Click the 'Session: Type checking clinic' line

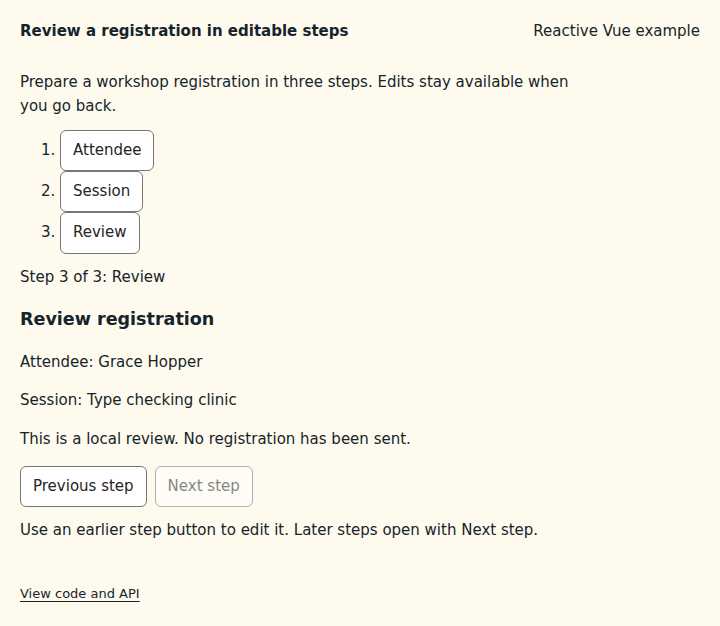(129, 400)
